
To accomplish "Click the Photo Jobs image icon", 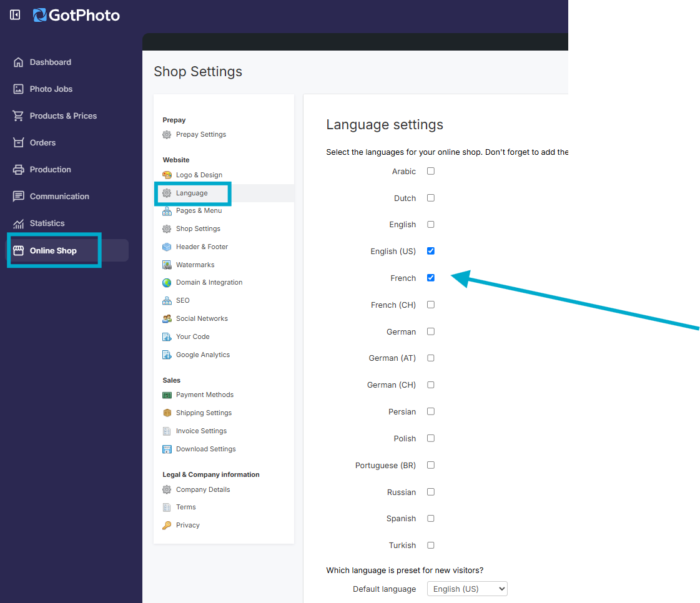I will (18, 89).
